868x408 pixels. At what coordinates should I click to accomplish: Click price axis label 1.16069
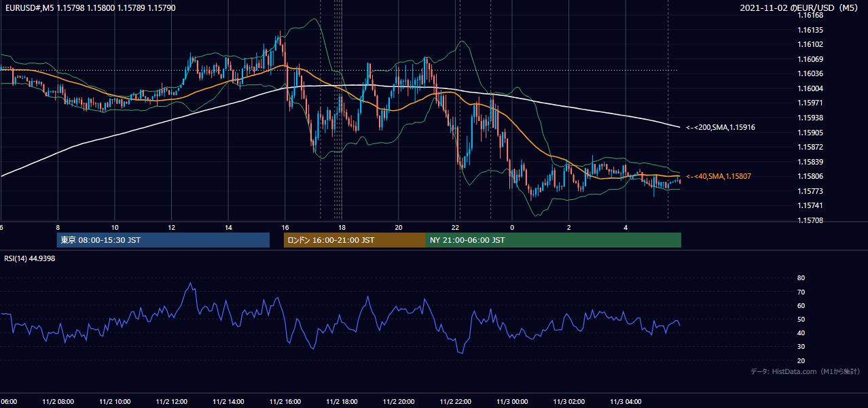(x=810, y=59)
